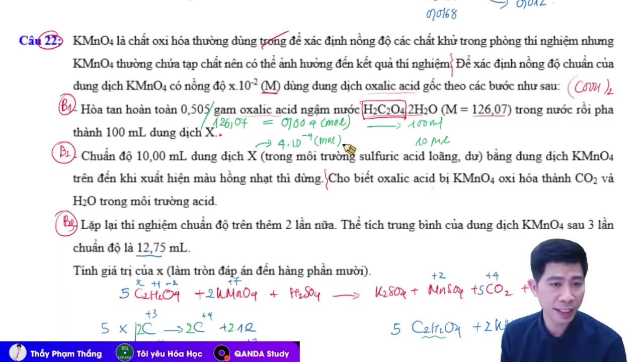Click the blue '2C → 2C +2.1e' half-reaction
Image resolution: width=644 pixels, height=362 pixels.
pos(196,328)
